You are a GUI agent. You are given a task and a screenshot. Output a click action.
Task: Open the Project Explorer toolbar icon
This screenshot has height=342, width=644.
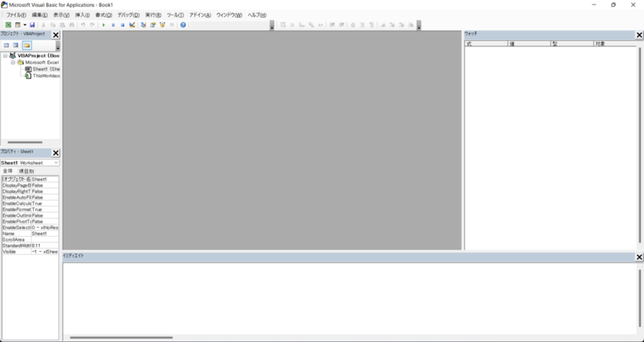click(x=143, y=25)
